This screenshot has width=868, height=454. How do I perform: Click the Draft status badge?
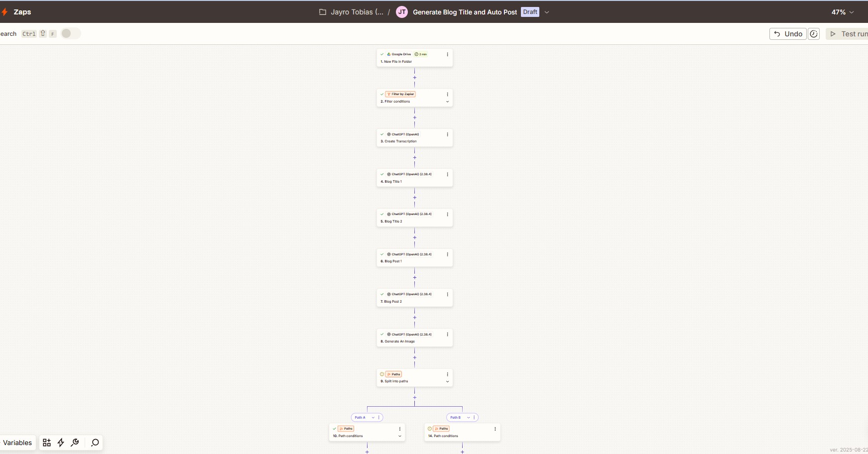click(530, 12)
